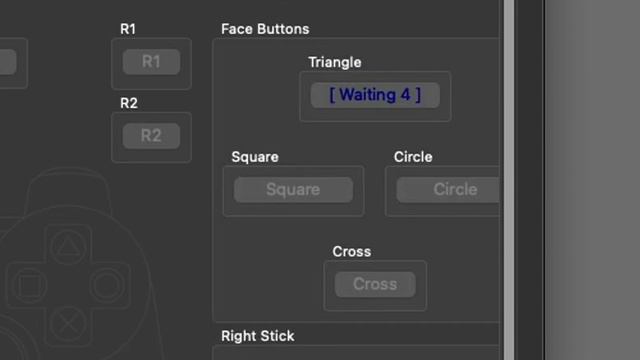
Task: Click the Cross label text
Action: (351, 251)
